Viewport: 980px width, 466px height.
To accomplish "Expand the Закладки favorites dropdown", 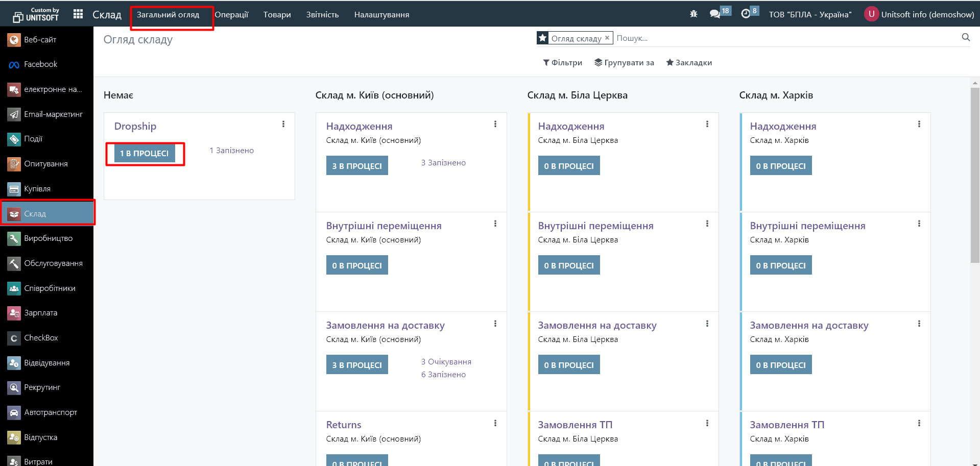I will [689, 63].
